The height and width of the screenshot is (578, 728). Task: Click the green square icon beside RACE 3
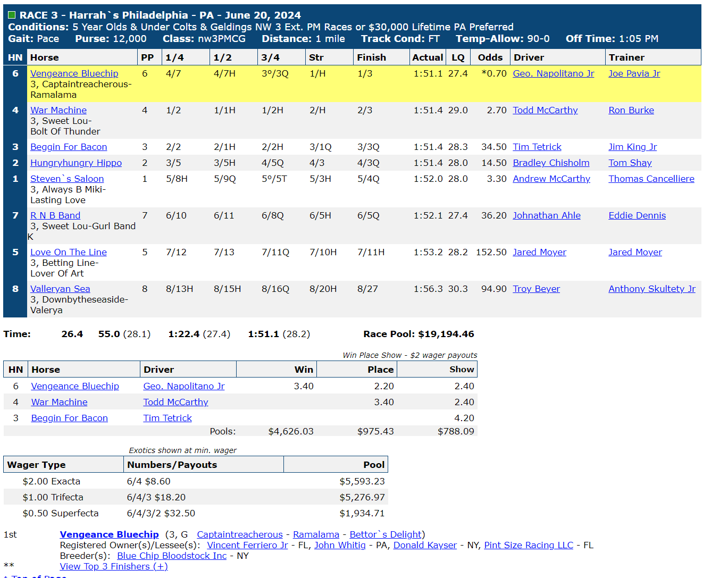(x=12, y=15)
